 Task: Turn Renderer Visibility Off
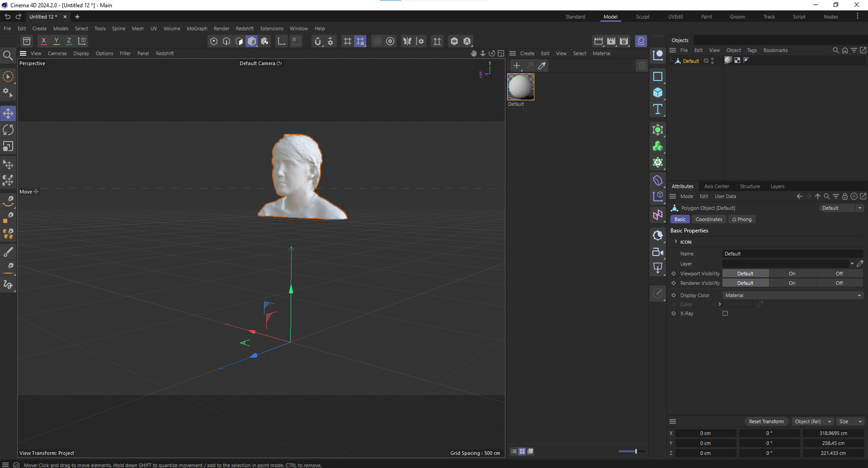click(839, 283)
